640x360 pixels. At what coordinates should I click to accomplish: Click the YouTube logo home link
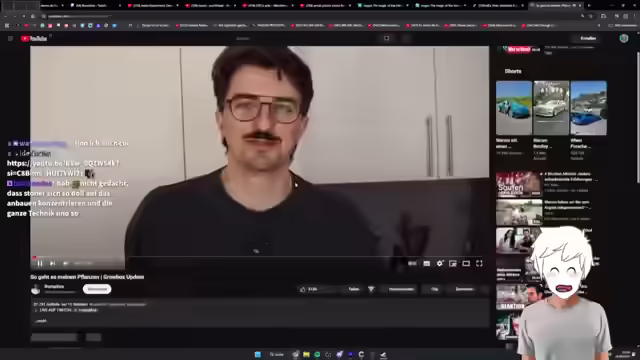click(x=34, y=38)
